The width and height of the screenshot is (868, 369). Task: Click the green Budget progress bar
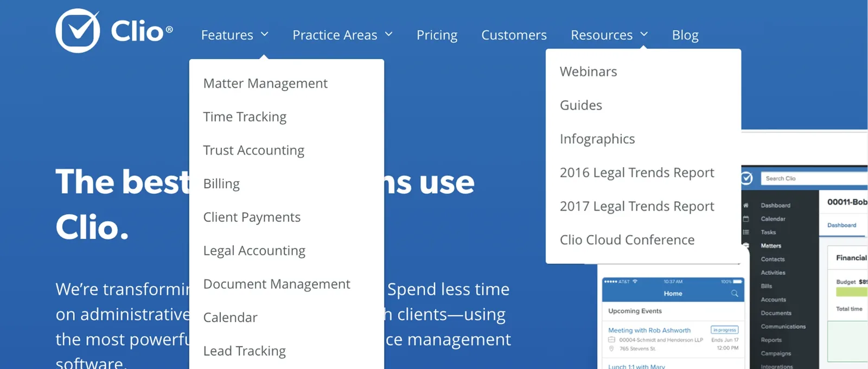[852, 292]
